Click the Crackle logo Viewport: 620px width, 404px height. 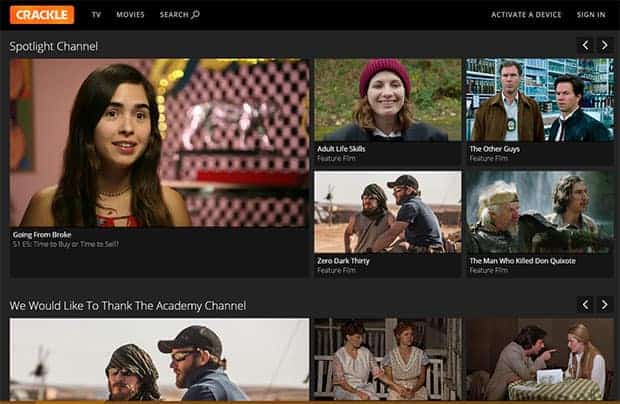(x=42, y=15)
